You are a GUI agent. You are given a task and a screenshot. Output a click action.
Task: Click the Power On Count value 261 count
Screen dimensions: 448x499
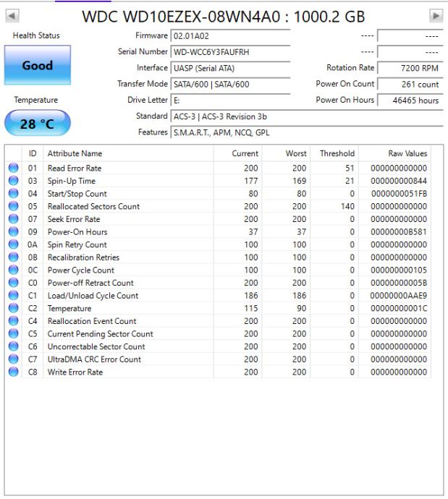[410, 85]
